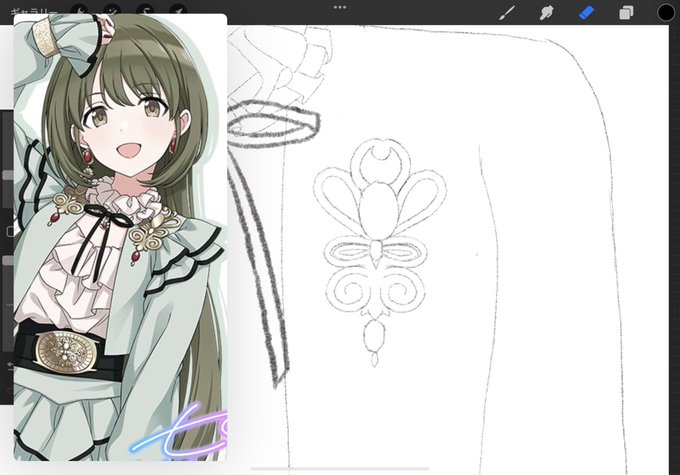The height and width of the screenshot is (475, 680).
Task: Tap the Undo arrow on sidebar
Action: tap(10, 367)
